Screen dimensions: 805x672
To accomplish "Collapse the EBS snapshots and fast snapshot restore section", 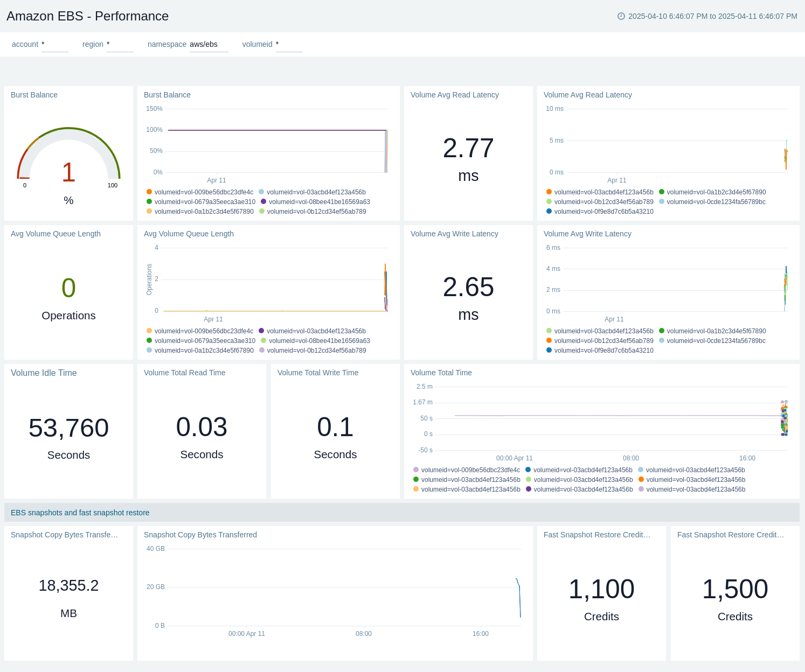I will pyautogui.click(x=80, y=513).
